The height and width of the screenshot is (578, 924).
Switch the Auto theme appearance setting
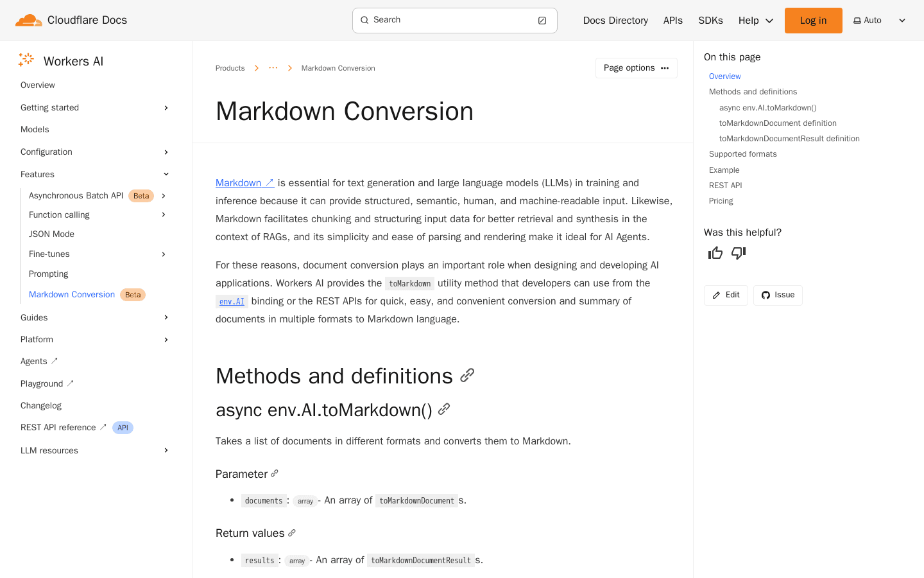(867, 20)
